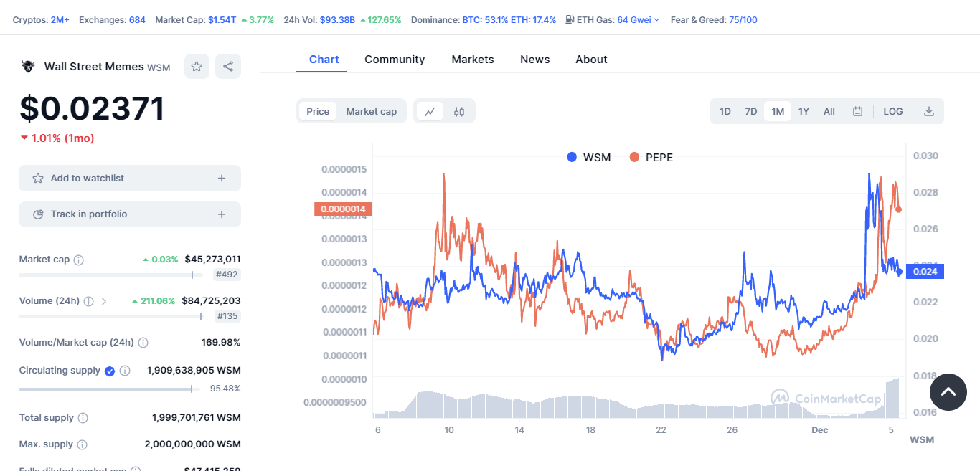Click the Dec label on chart axis
980x471 pixels.
(x=820, y=430)
